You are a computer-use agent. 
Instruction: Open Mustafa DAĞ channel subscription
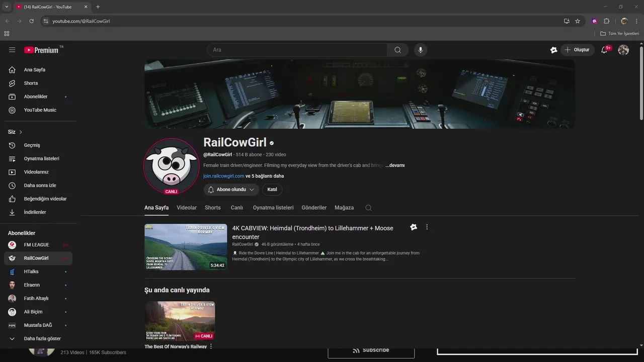point(38,325)
